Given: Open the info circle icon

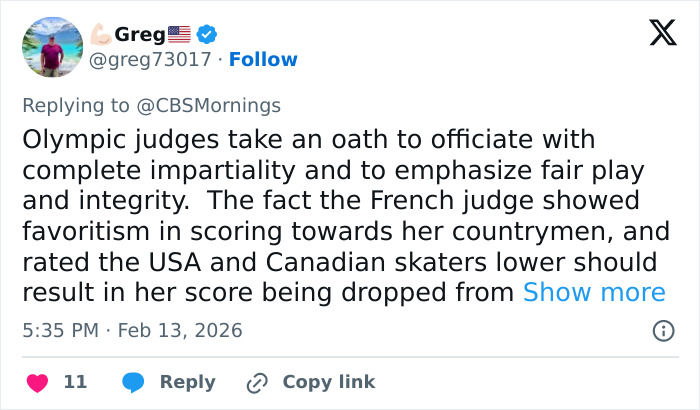Looking at the screenshot, I should coord(662,330).
